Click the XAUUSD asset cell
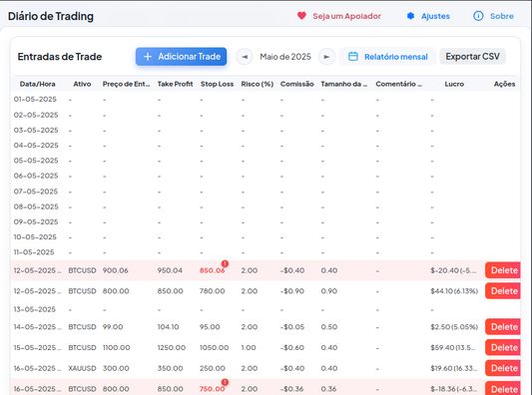 [x=82, y=368]
